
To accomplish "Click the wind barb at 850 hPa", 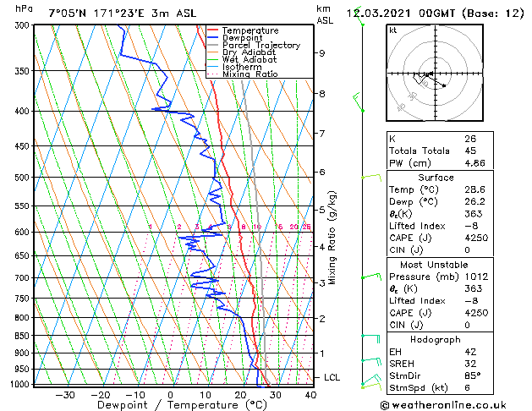I will point(370,338).
